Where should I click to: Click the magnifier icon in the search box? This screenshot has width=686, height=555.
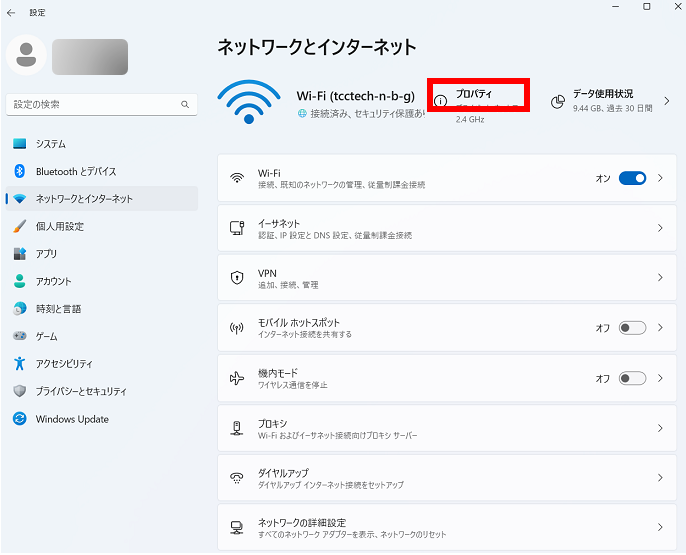(185, 104)
